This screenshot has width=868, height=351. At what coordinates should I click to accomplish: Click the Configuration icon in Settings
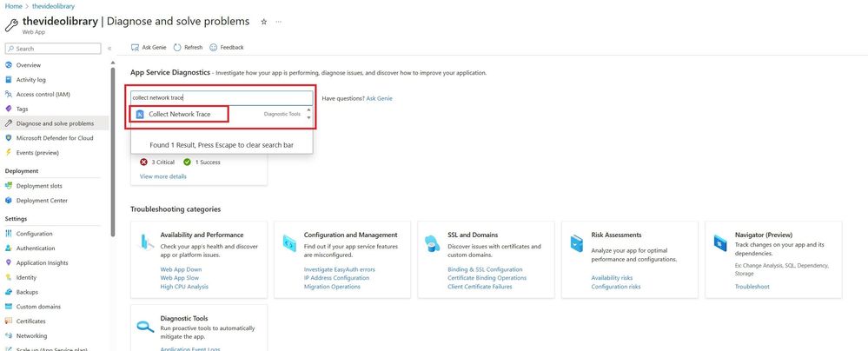[x=9, y=234]
